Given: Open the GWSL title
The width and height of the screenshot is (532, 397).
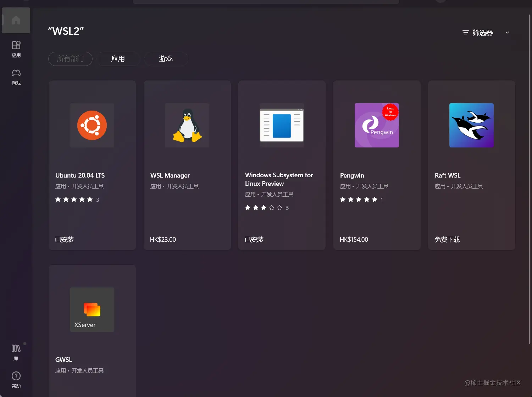Looking at the screenshot, I should tap(64, 360).
